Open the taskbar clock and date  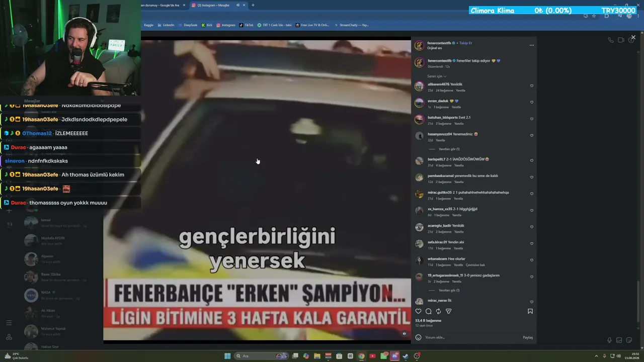(x=631, y=356)
